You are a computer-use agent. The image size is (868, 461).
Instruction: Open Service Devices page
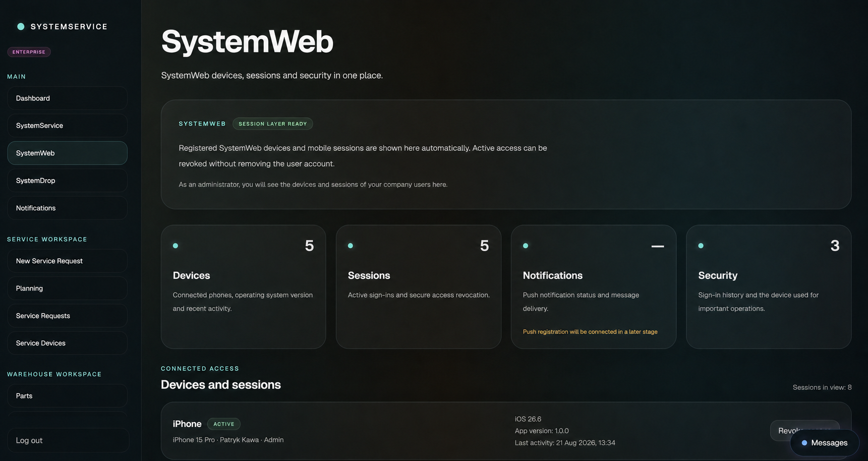pos(67,343)
